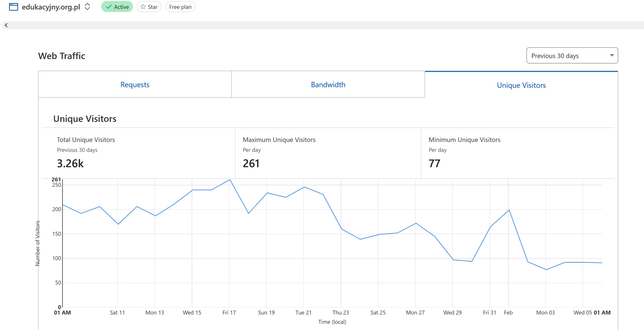Image resolution: width=644 pixels, height=330 pixels.
Task: Click the checkmark icon in Active badge
Action: pyautogui.click(x=109, y=7)
